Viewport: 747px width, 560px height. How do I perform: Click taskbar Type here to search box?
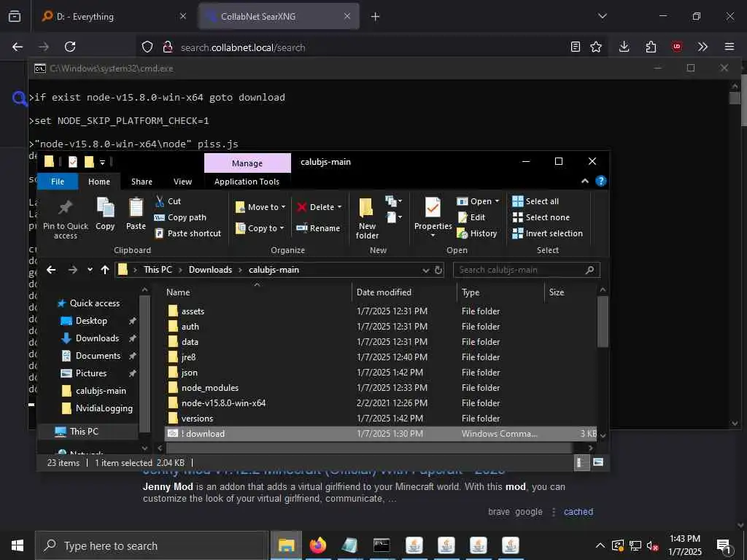(152, 545)
